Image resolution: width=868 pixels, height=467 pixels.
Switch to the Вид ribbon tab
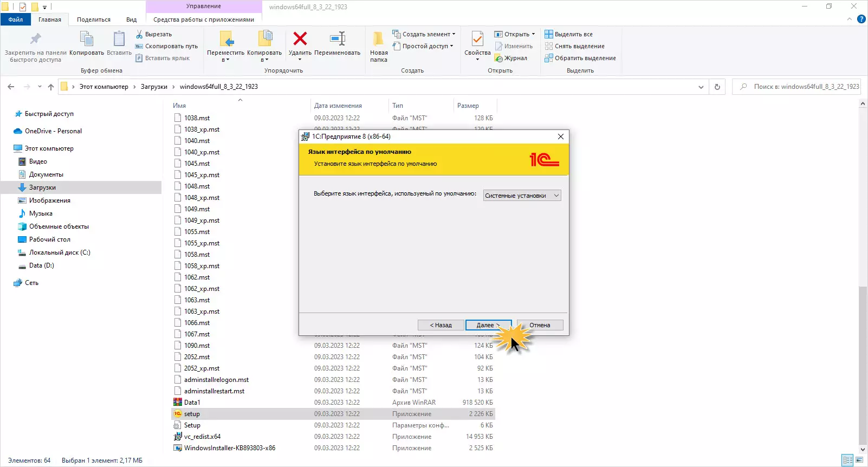click(132, 20)
